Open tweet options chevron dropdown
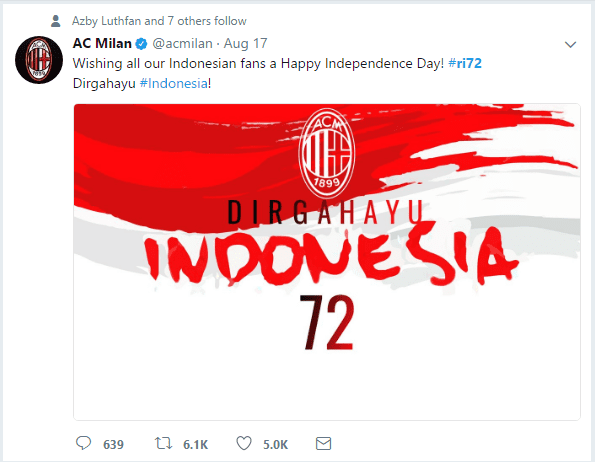 pos(570,44)
